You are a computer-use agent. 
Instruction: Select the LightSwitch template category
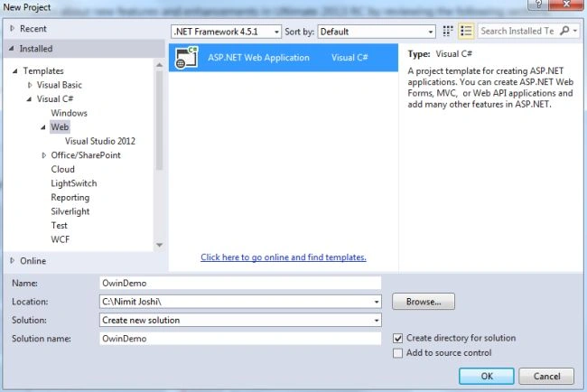[x=74, y=183]
